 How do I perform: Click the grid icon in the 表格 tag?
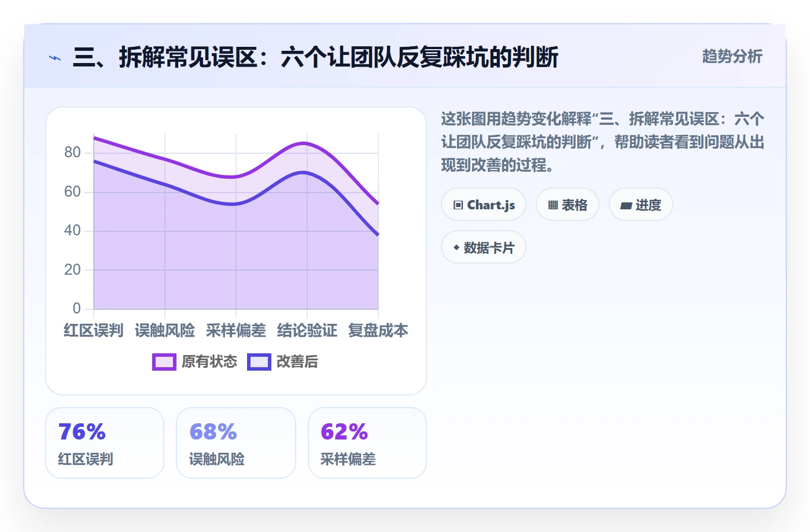tap(553, 205)
